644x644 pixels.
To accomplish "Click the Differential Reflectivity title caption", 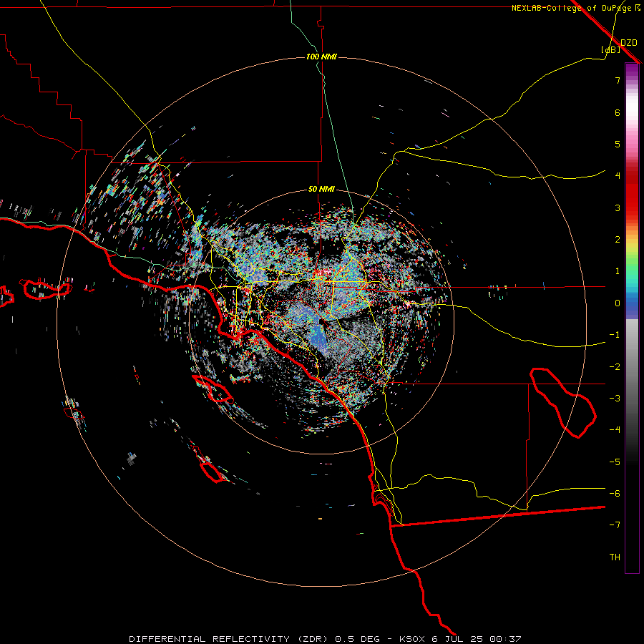I will [325, 639].
